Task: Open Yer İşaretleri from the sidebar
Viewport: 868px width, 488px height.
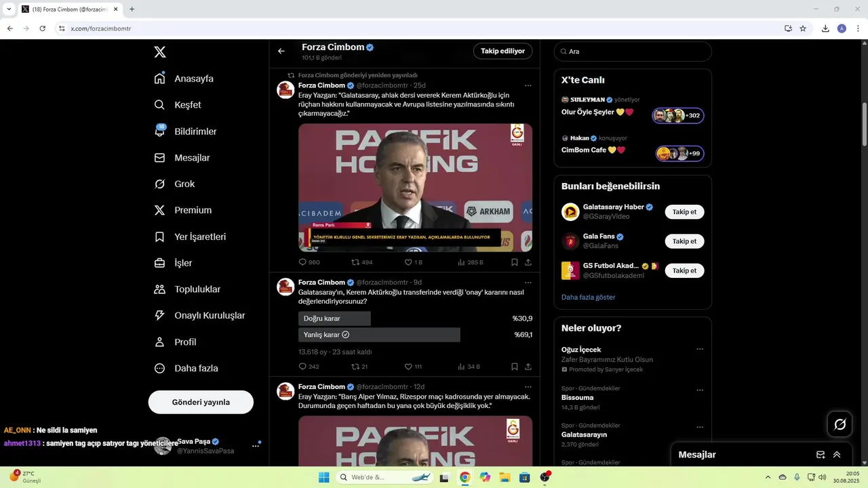Action: point(190,237)
